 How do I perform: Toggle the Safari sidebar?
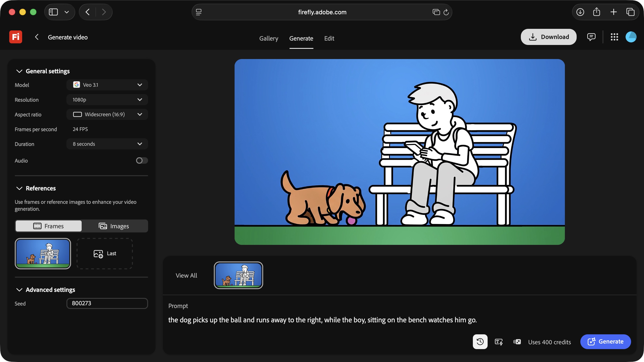point(53,12)
